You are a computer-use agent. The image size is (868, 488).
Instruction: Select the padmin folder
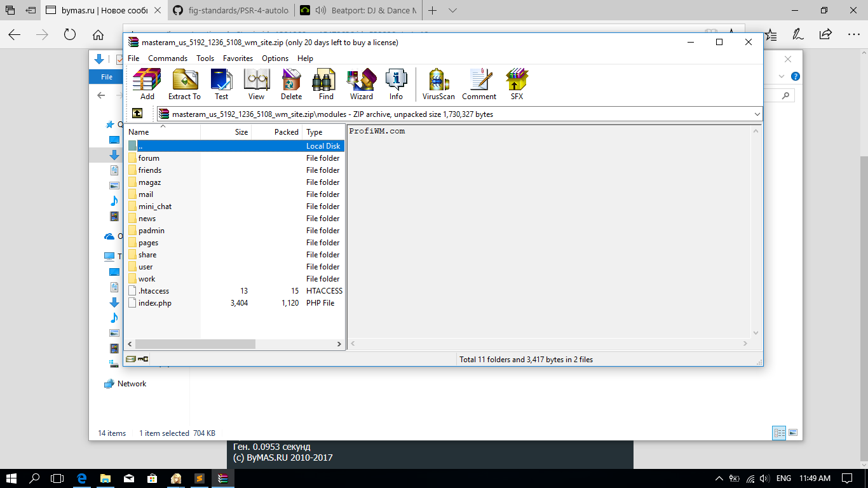(x=151, y=231)
